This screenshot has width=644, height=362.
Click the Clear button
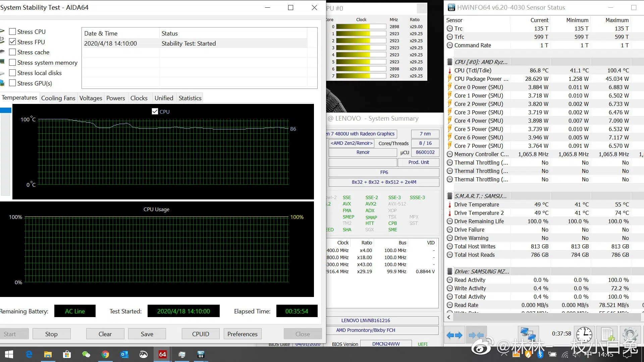pos(105,334)
